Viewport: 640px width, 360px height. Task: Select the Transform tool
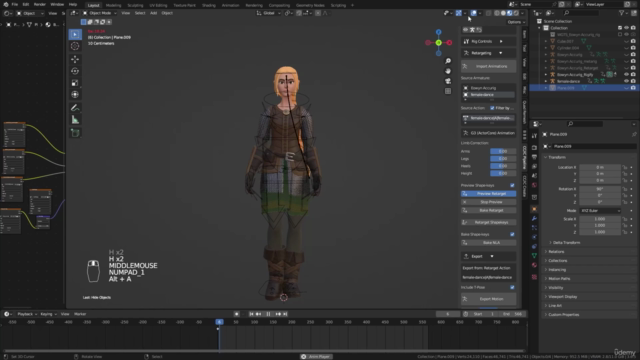pyautogui.click(x=75, y=95)
